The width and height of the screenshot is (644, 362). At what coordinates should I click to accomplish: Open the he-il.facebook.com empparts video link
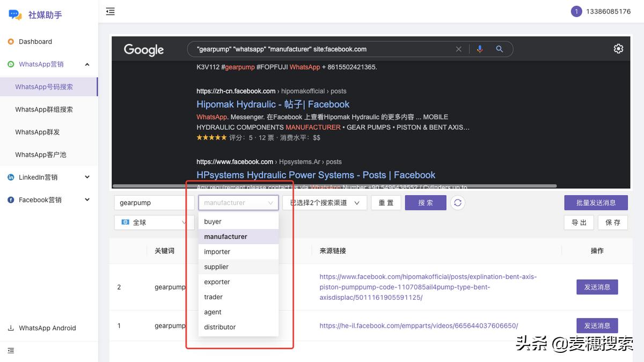[419, 326]
